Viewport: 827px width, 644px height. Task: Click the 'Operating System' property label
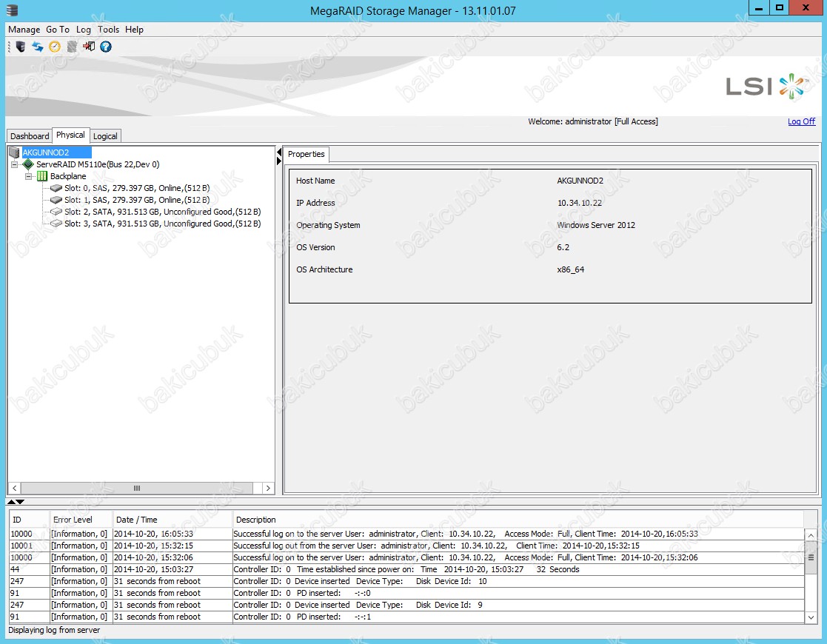click(x=328, y=225)
